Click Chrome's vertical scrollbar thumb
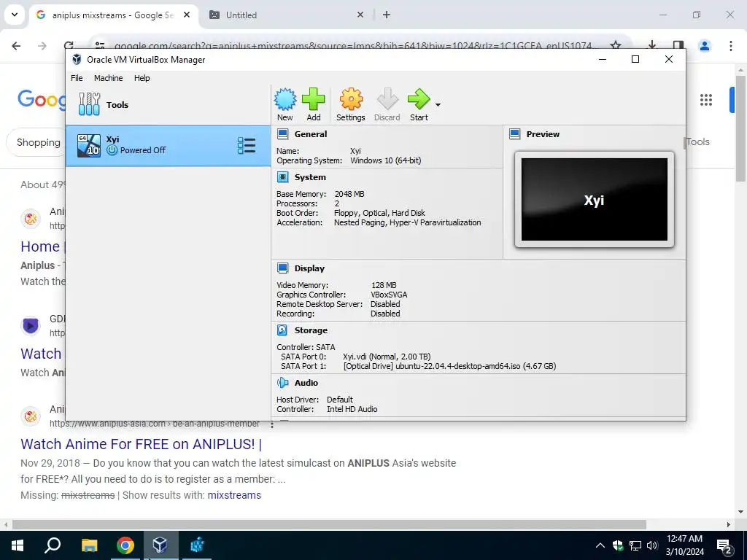This screenshot has width=747, height=560. click(740, 128)
